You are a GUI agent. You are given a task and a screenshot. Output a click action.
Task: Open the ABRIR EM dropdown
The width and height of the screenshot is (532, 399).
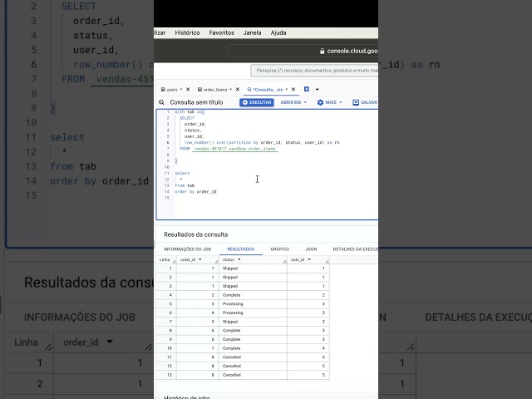(293, 102)
